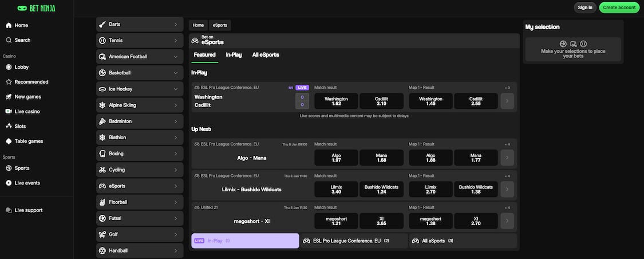Select Bushido Wildcats match result 1.24

(382, 190)
